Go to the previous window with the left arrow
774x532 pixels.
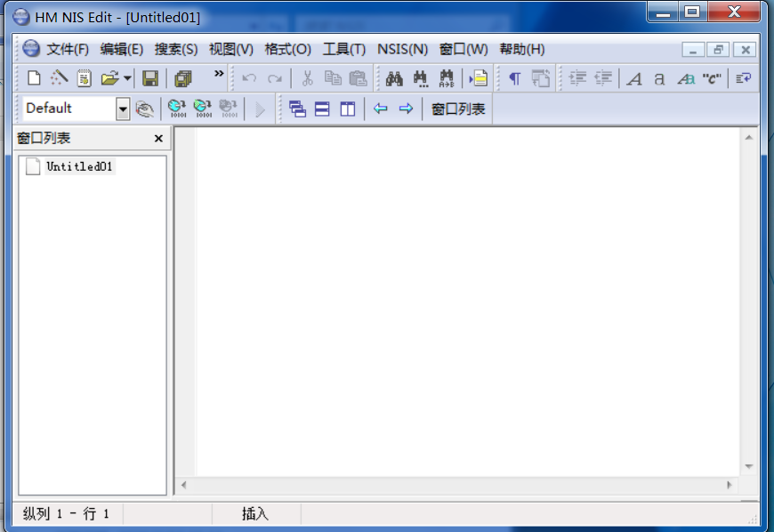(x=380, y=109)
